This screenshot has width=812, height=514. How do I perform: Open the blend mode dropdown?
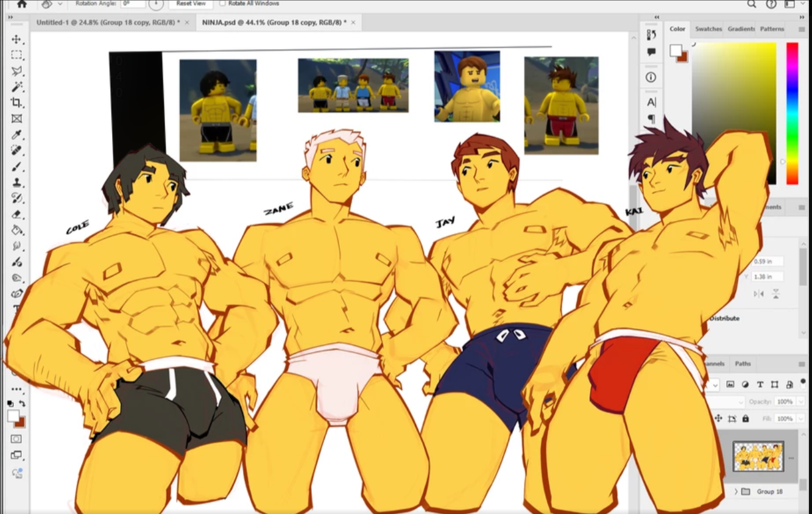click(x=725, y=402)
